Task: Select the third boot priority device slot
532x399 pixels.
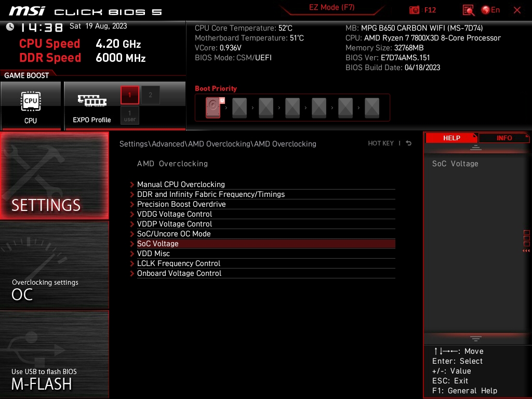Action: (x=266, y=108)
